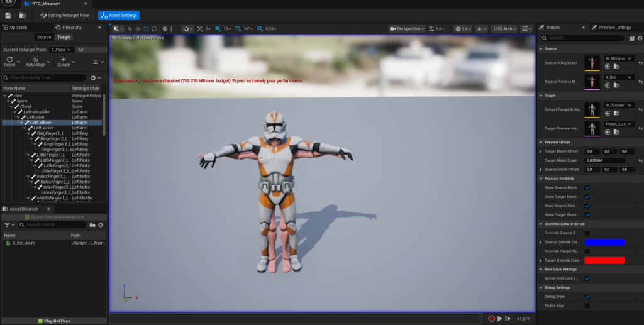
Task: Open the surface snapping options
Action: tap(187, 29)
